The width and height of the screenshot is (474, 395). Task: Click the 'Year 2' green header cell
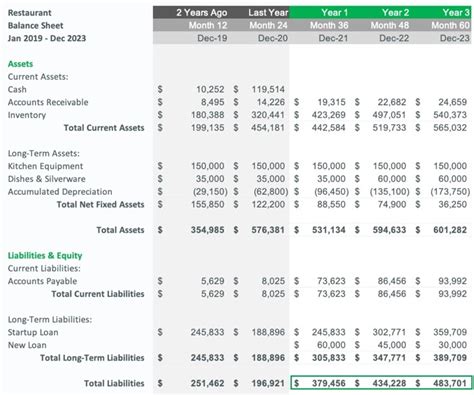[x=395, y=13]
